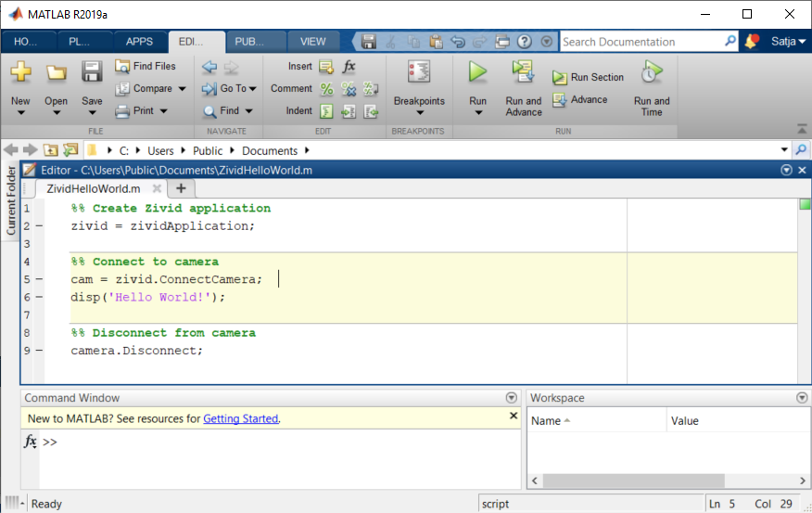Run the script with the green Run arrow

[x=477, y=71]
